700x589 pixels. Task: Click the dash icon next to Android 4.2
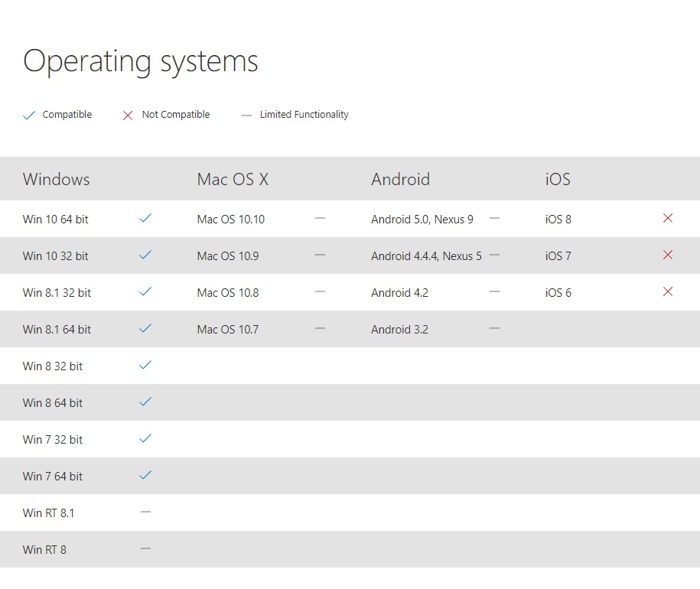click(x=494, y=291)
